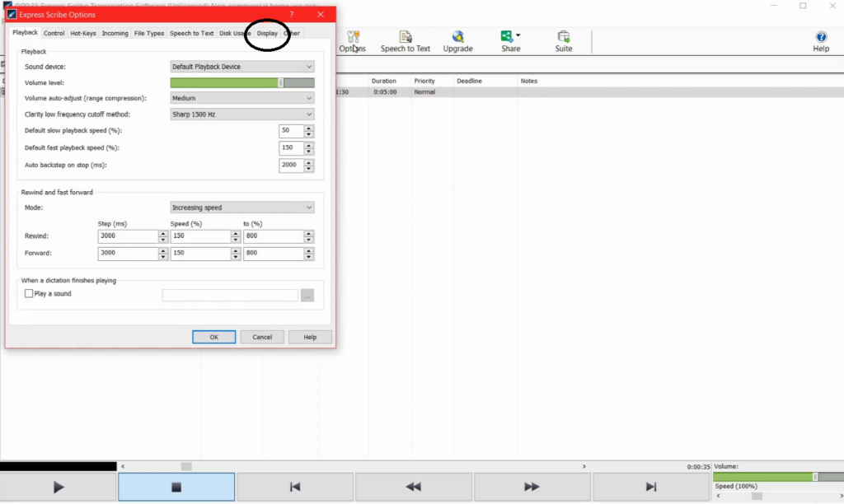The height and width of the screenshot is (504, 844).
Task: Click the playback position scrollbar thumb
Action: pyautogui.click(x=186, y=466)
